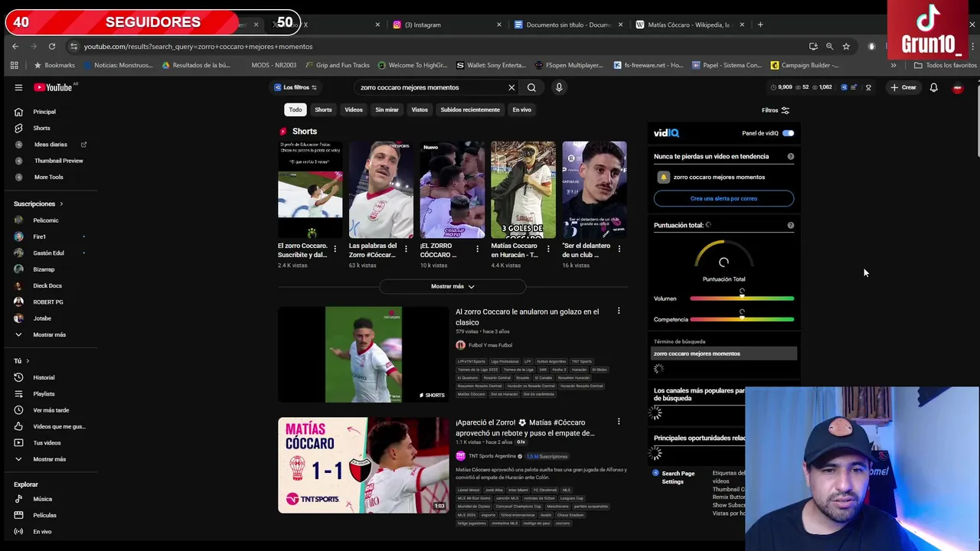The height and width of the screenshot is (551, 980).
Task: Select the Shorts filter chip
Action: click(x=323, y=109)
